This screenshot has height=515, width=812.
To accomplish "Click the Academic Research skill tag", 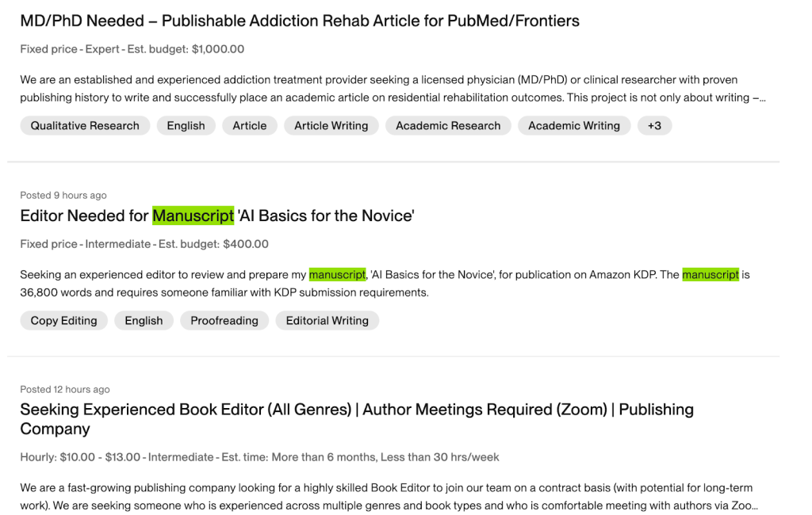I will 448,125.
